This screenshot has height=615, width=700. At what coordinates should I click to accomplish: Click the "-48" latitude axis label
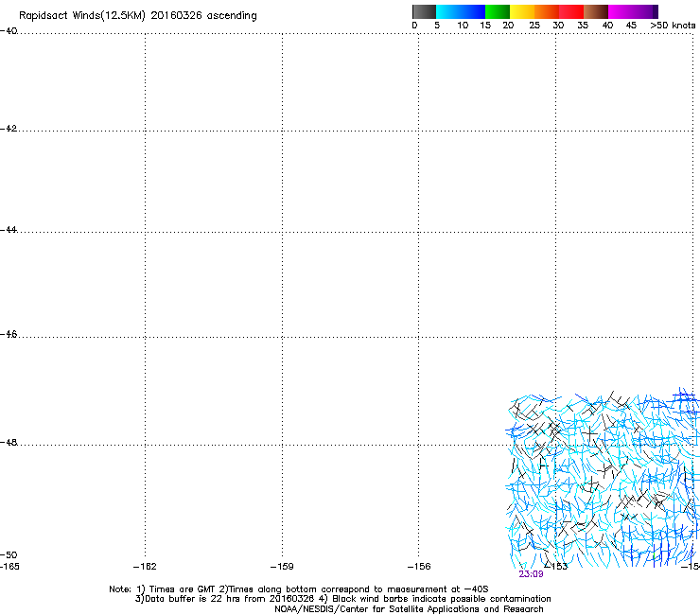coord(9,442)
